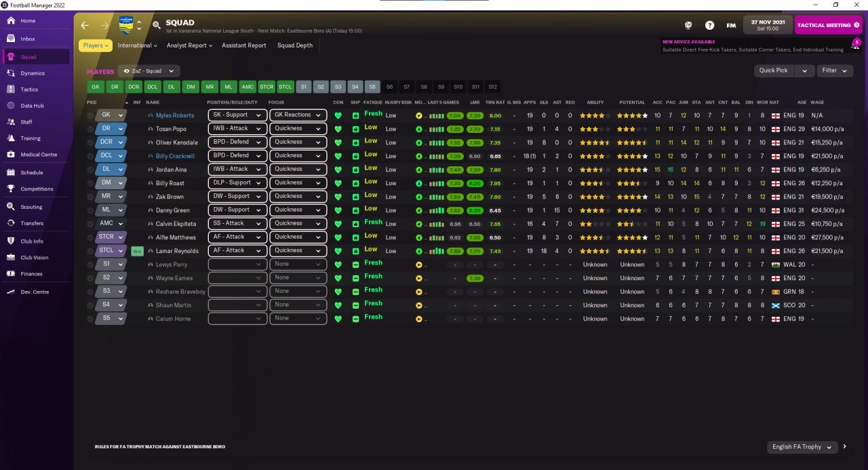The height and width of the screenshot is (470, 868).
Task: Open the Medical Centre icon
Action: (x=11, y=155)
